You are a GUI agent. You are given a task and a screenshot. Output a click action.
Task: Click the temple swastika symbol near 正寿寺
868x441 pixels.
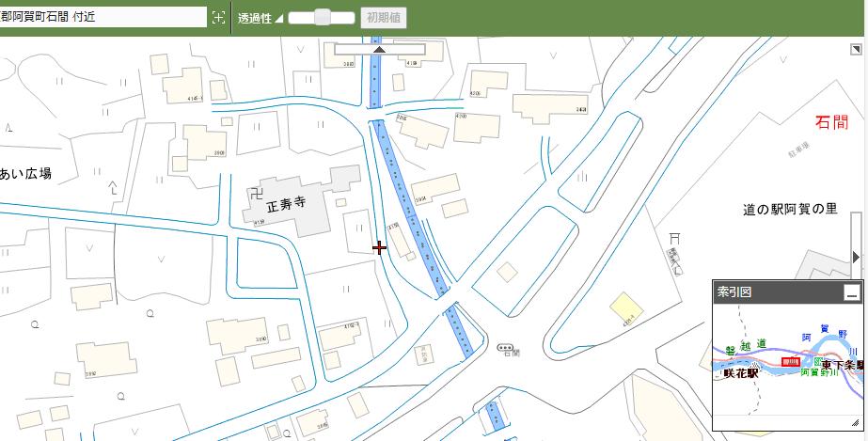coord(257,196)
